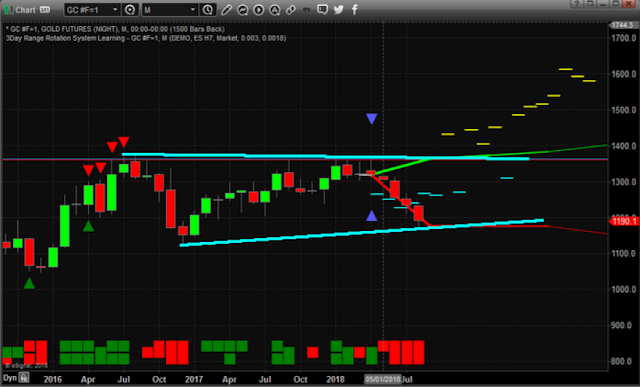Click the 1400.0 price axis label
The image size is (640, 387).
click(624, 146)
